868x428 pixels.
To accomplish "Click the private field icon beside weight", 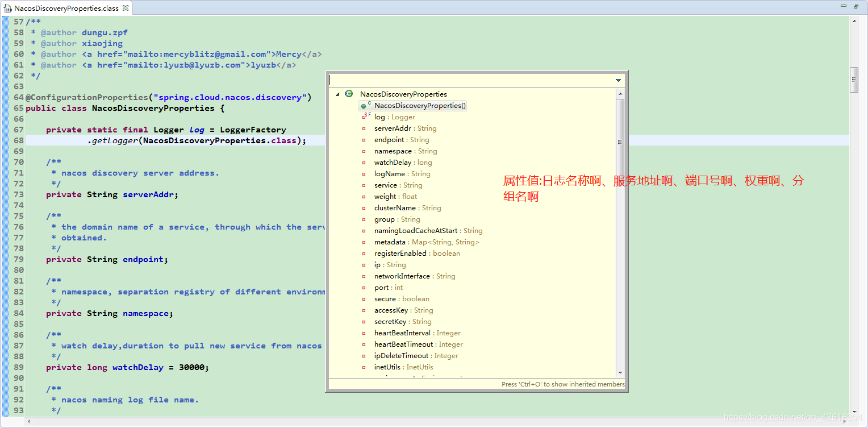I will [364, 197].
